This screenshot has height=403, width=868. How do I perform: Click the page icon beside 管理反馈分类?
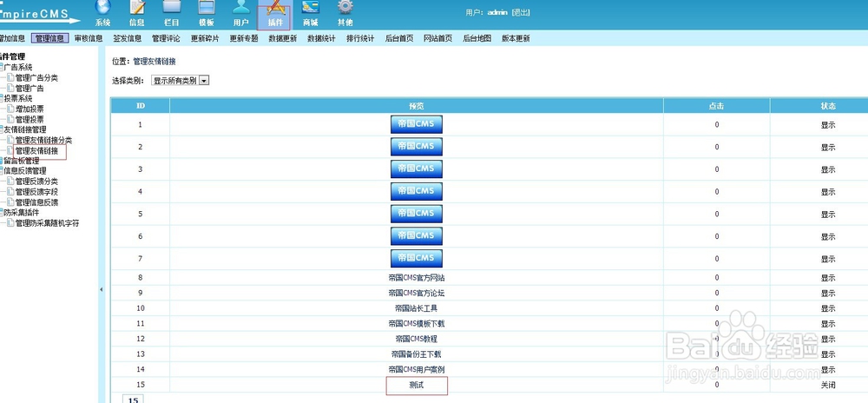pos(10,181)
